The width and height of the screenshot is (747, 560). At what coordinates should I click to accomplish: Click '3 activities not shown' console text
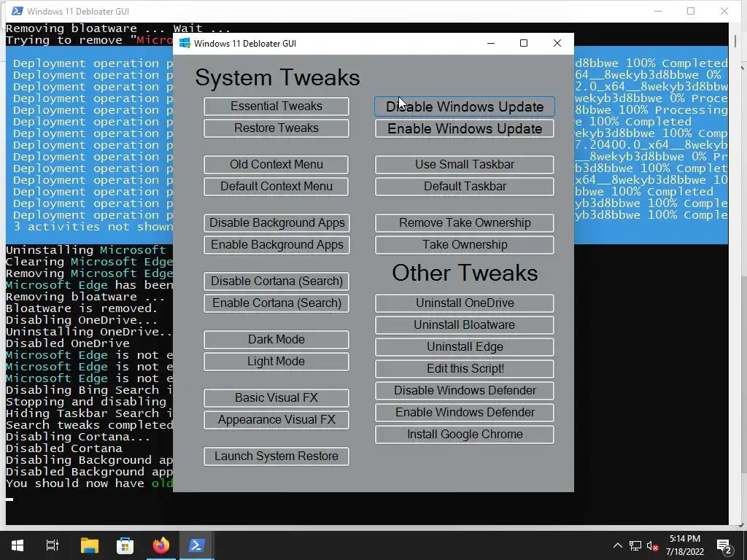point(93,227)
